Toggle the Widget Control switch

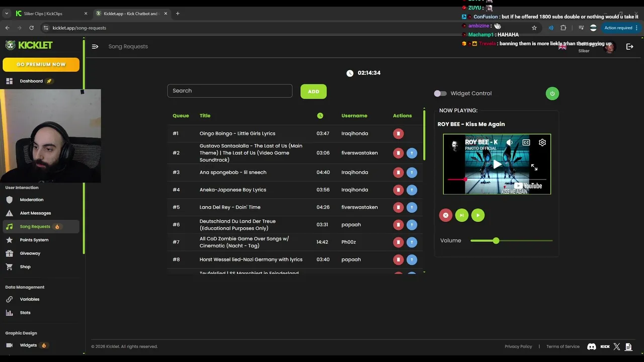point(440,94)
